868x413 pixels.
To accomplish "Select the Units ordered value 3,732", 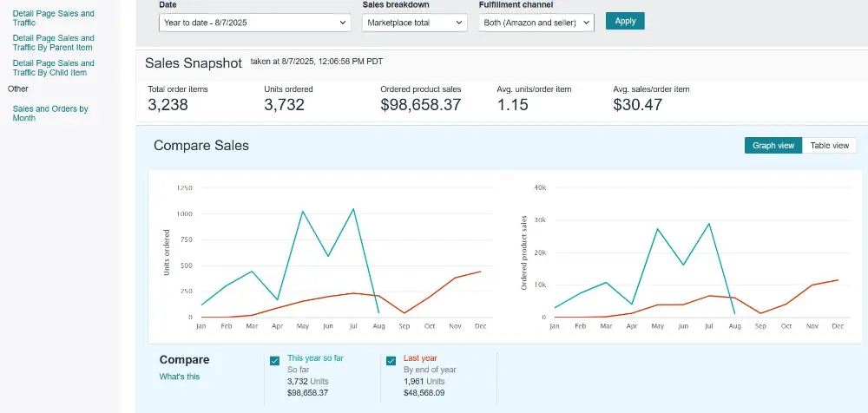I will 284,105.
